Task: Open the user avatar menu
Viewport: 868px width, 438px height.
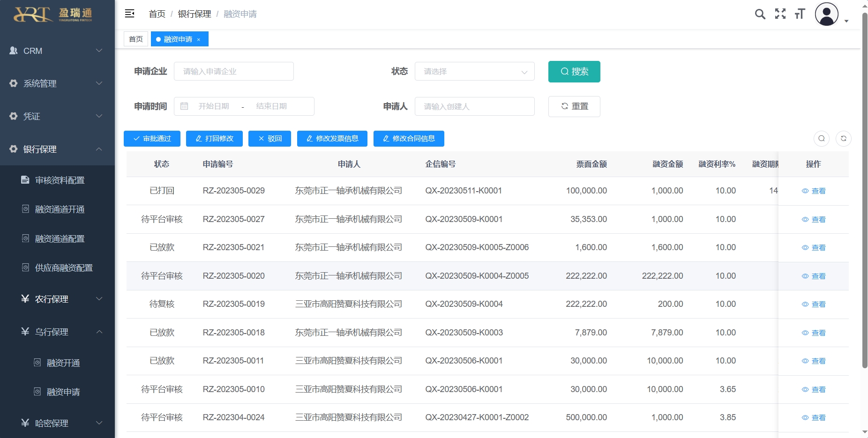Action: tap(827, 14)
